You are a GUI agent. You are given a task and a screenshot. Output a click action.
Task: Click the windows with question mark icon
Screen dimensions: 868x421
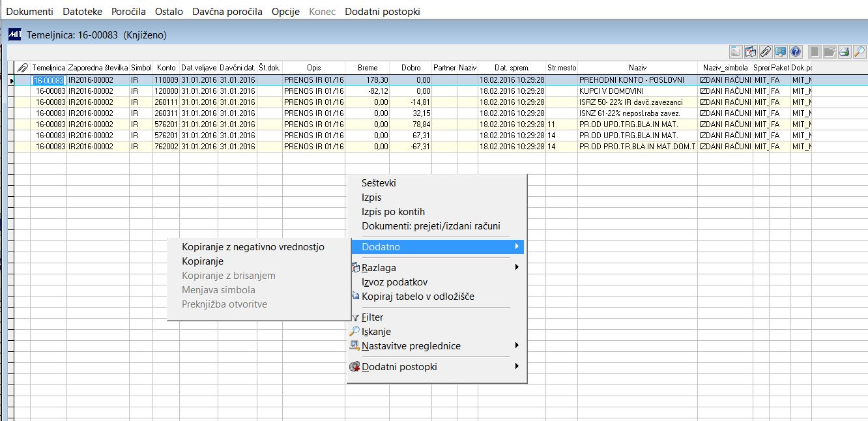(751, 51)
